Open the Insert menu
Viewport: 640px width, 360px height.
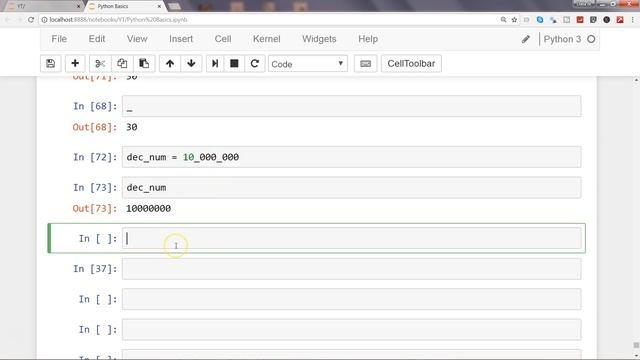point(181,39)
